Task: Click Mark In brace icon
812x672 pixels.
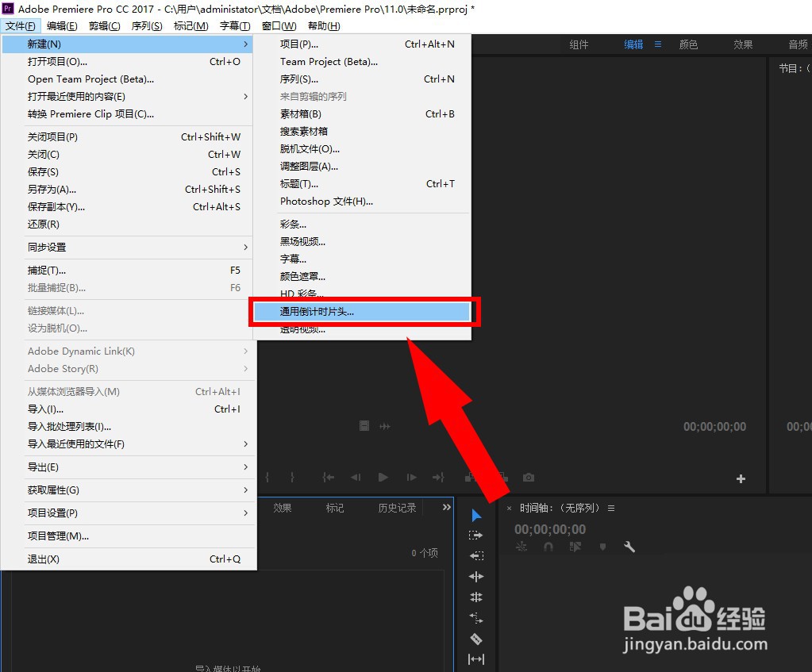Action: pos(267,478)
